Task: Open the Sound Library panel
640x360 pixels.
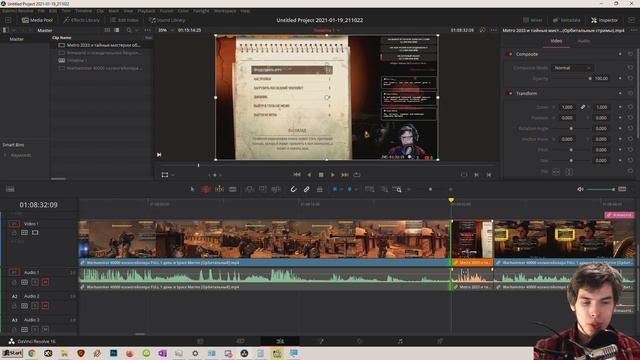Action: tap(167, 20)
